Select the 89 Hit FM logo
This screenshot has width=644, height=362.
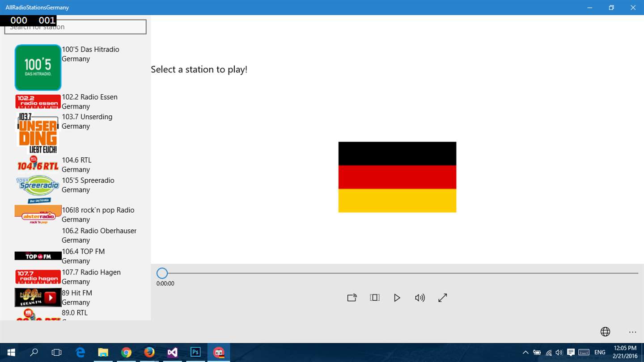tap(38, 297)
